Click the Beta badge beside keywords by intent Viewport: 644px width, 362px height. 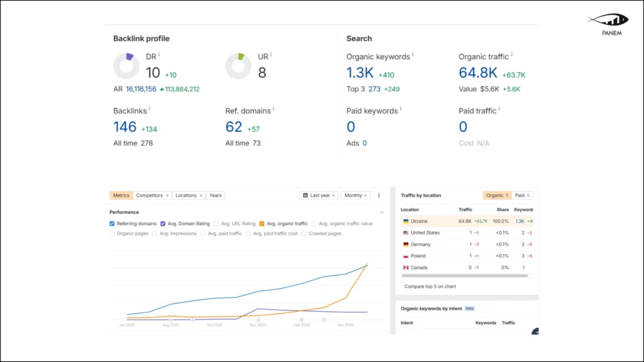[x=470, y=309]
